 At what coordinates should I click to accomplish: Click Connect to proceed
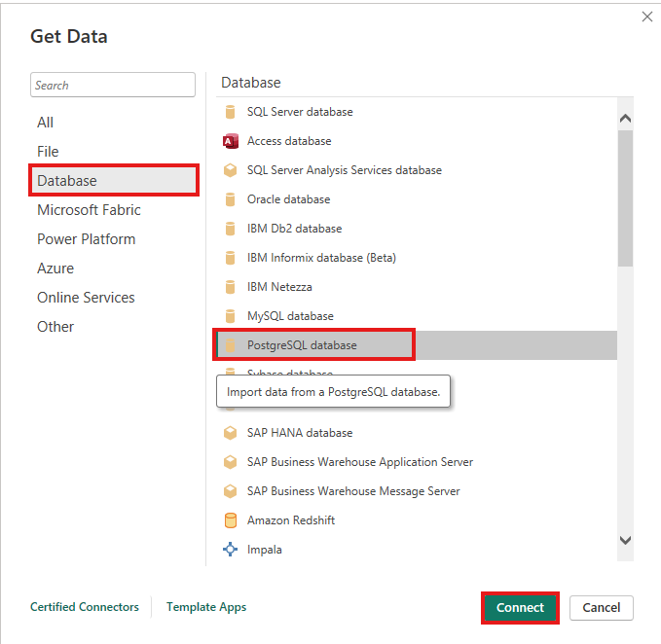pos(520,608)
